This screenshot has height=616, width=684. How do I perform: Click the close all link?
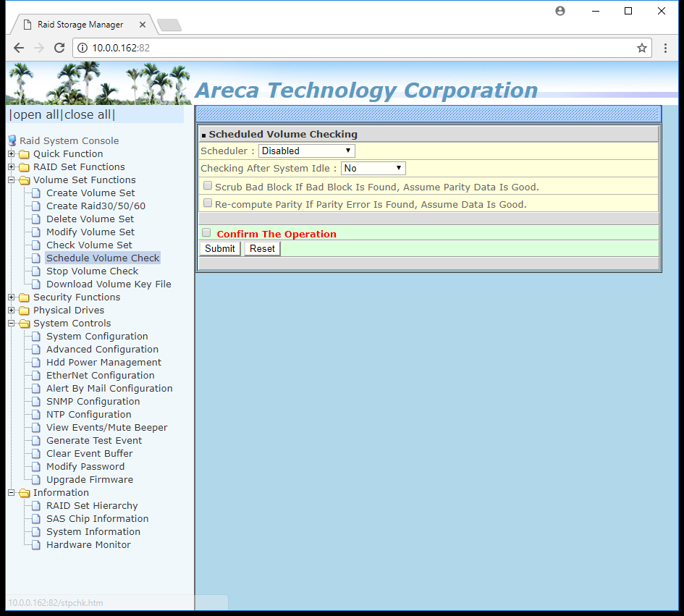88,115
